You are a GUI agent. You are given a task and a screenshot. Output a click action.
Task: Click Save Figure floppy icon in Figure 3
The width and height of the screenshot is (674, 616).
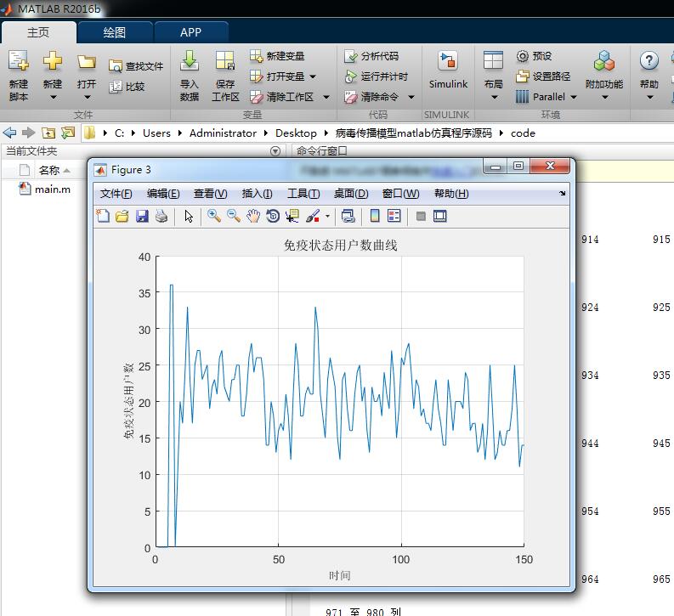(142, 216)
